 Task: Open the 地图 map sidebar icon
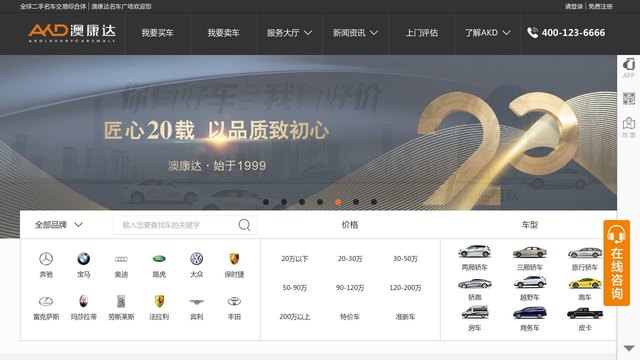629,128
